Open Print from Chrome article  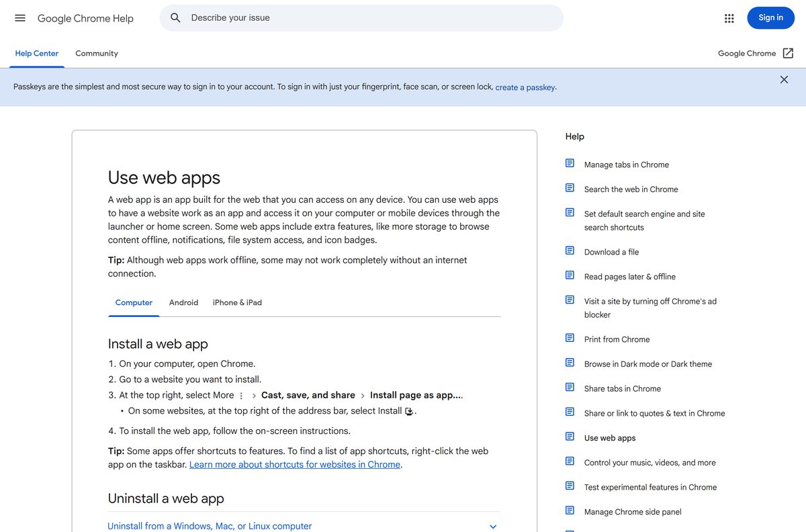[617, 339]
